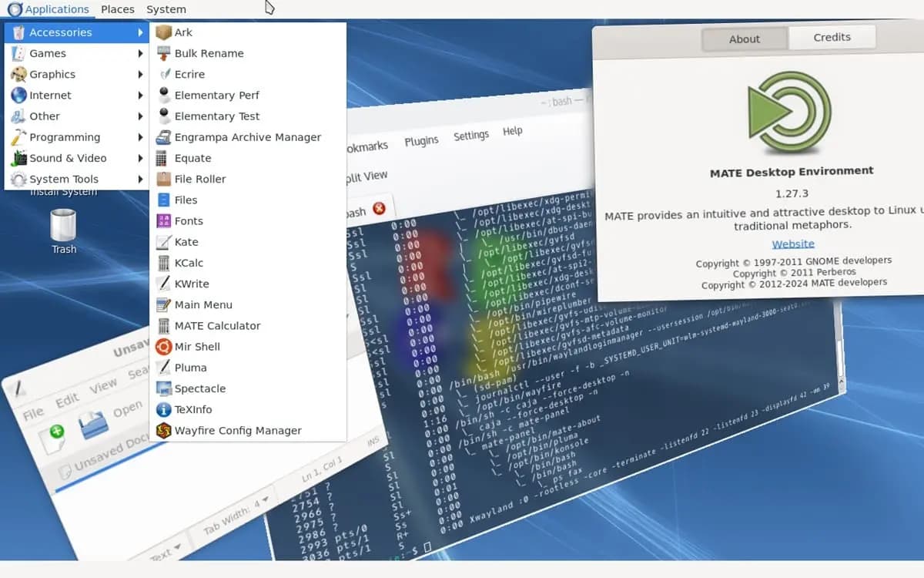924x578 pixels.
Task: Launch Wayfire Config Manager
Action: coord(237,431)
